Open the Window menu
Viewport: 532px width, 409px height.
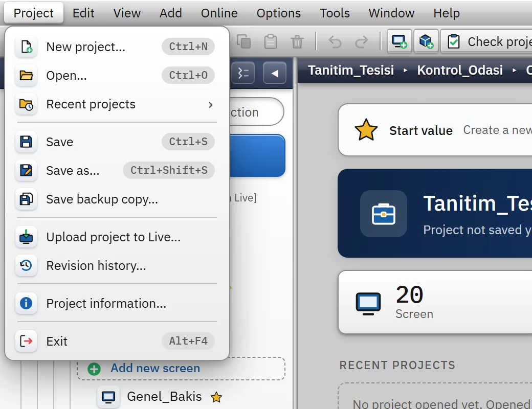tap(391, 13)
